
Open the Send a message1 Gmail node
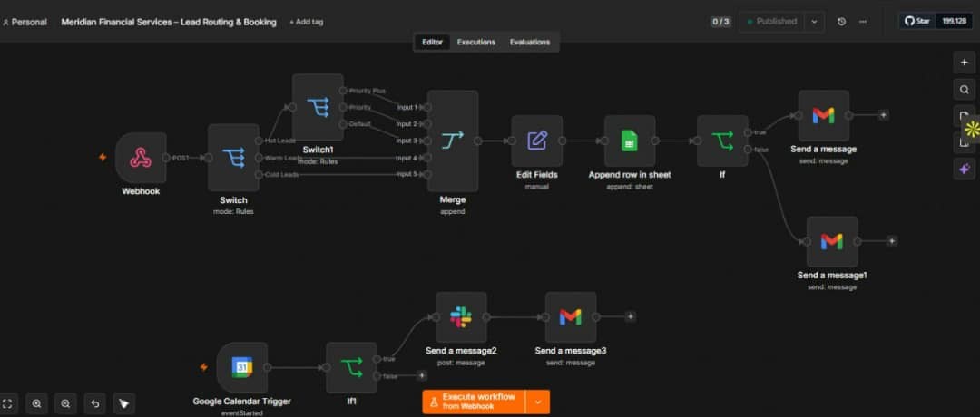click(x=832, y=241)
